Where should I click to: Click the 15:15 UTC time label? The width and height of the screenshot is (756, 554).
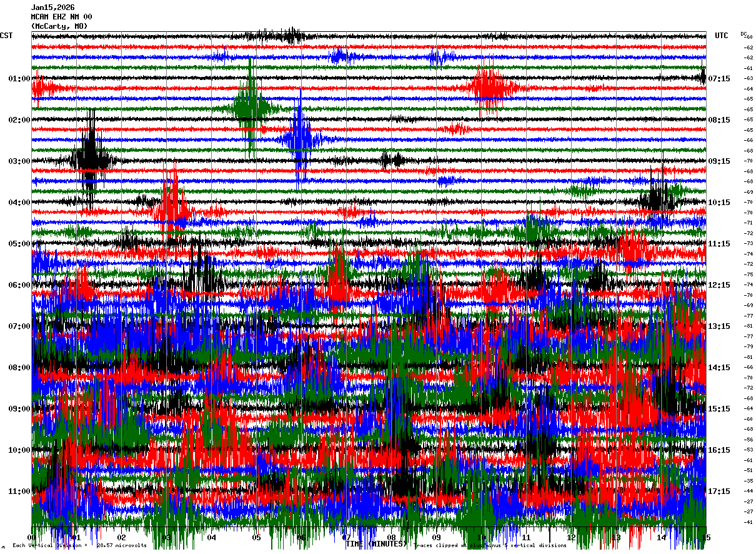pos(719,409)
